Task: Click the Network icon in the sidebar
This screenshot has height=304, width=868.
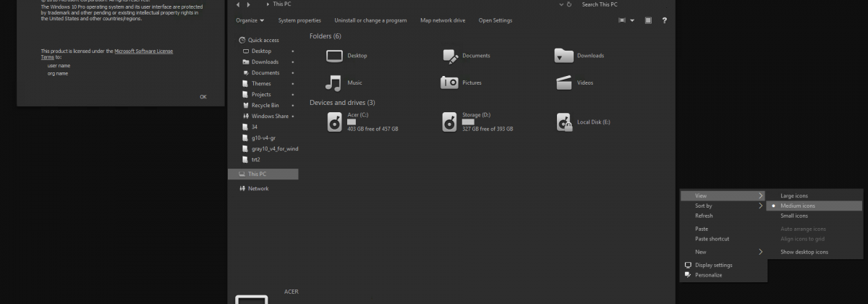Action: point(242,188)
